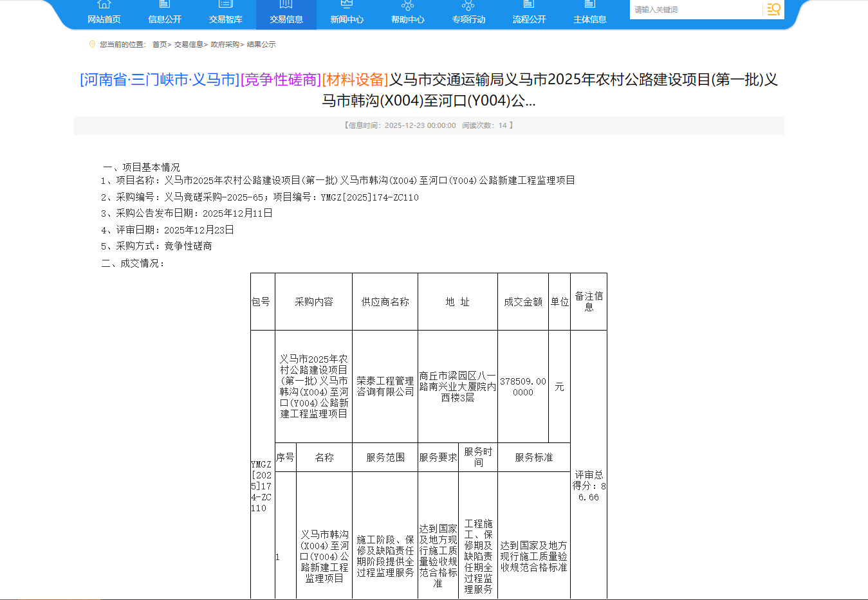Type in the keyword search field
The width and height of the screenshot is (868, 600).
pos(695,10)
